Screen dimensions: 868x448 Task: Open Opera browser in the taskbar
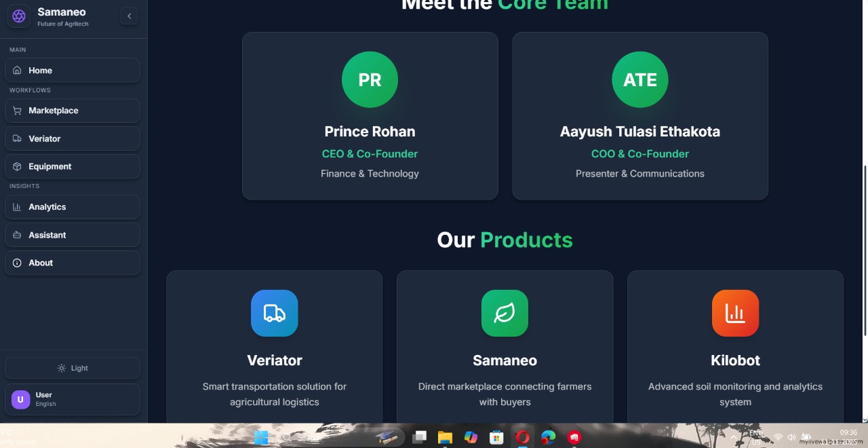(x=522, y=437)
